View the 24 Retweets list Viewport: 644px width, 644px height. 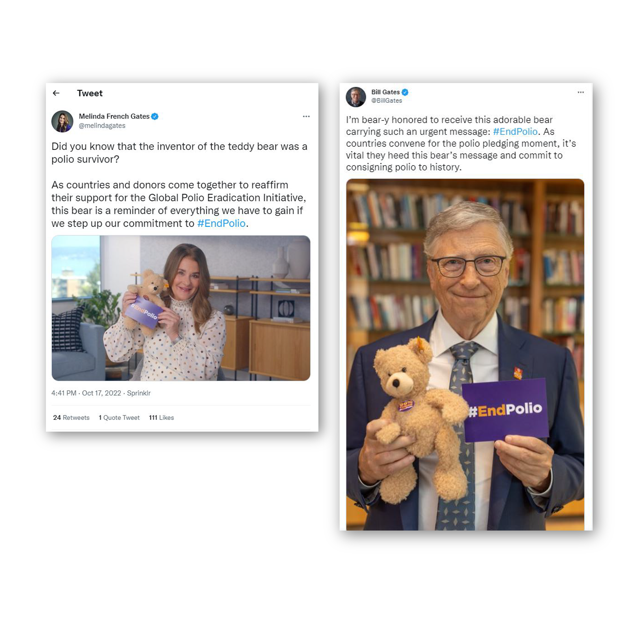(x=71, y=418)
